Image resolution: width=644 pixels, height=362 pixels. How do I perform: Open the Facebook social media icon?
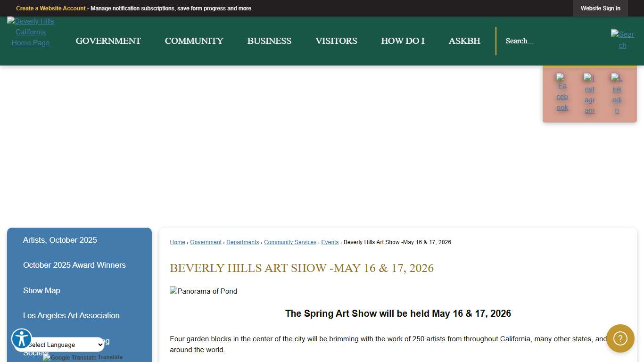562,93
